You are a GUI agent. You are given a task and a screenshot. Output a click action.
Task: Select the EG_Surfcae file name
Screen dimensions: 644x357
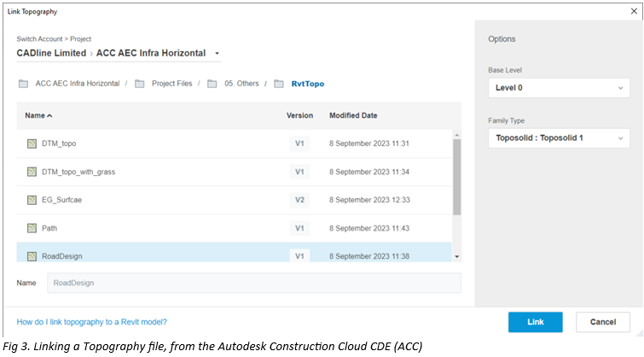61,200
